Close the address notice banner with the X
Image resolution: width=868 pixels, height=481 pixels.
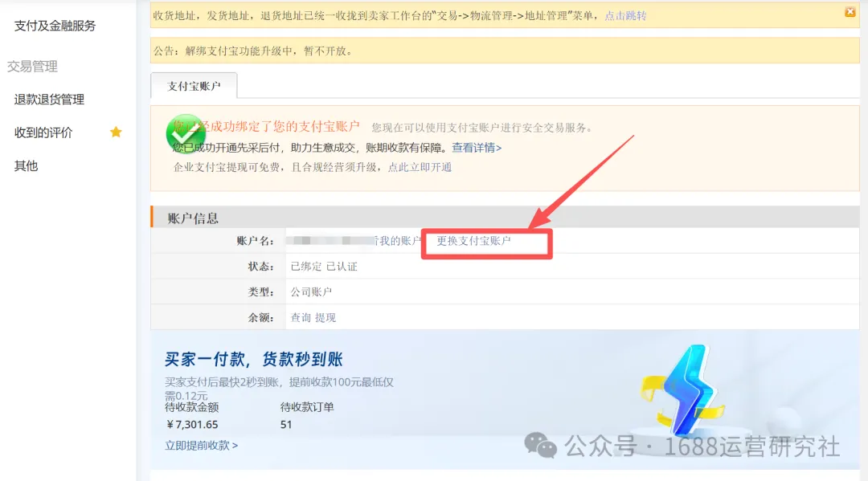coord(850,11)
